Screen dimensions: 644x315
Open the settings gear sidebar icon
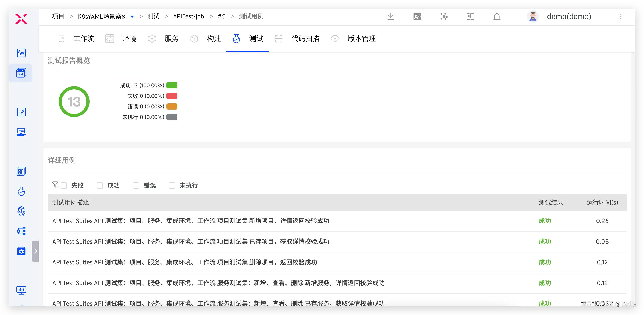click(x=21, y=251)
